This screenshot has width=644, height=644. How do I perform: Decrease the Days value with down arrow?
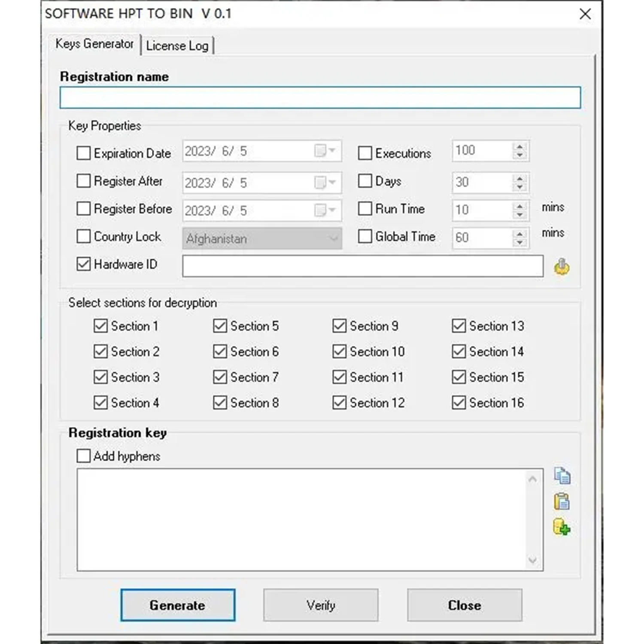coord(519,187)
